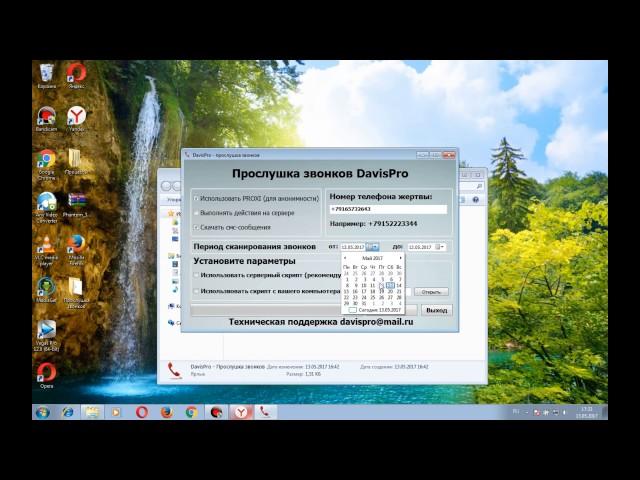Screen dimensions: 640x480
Task: Launch the Google Chrome desktop shortcut
Action: coord(47,164)
